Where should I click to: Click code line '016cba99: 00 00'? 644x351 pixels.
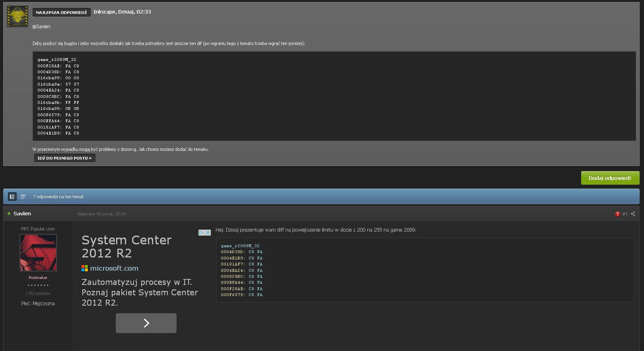pos(58,78)
